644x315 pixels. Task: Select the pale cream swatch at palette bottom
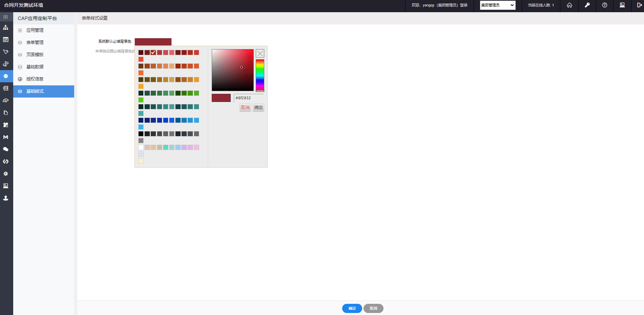coord(141,161)
